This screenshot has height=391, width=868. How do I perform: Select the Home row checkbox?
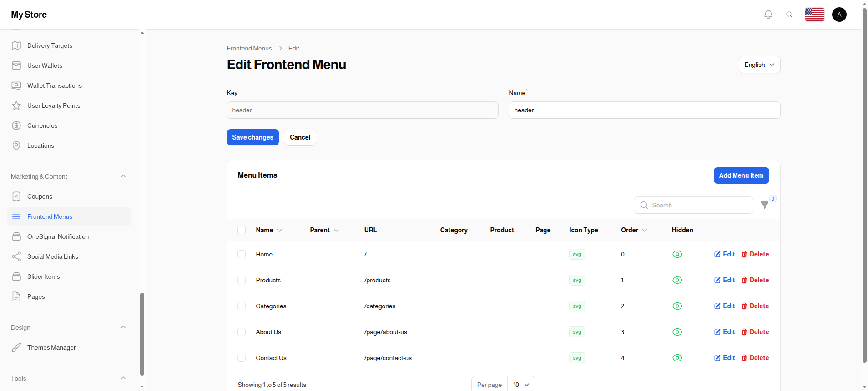tap(242, 254)
